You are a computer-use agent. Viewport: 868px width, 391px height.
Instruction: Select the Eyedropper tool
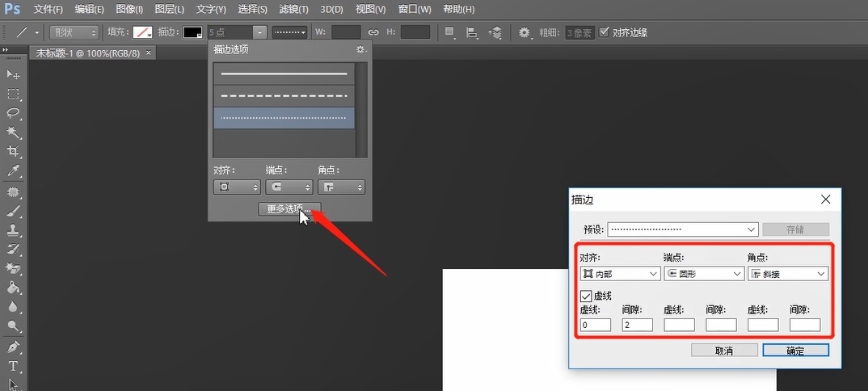pos(14,170)
